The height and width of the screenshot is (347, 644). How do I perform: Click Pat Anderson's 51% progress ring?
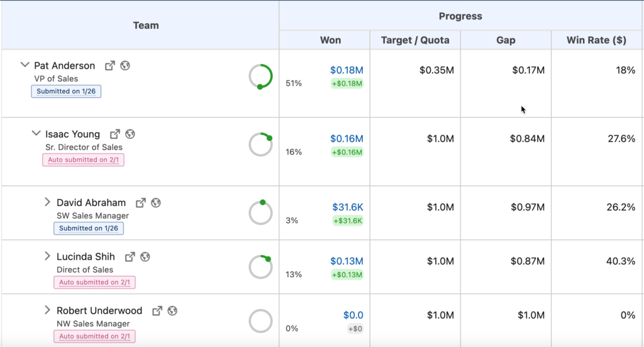click(260, 76)
